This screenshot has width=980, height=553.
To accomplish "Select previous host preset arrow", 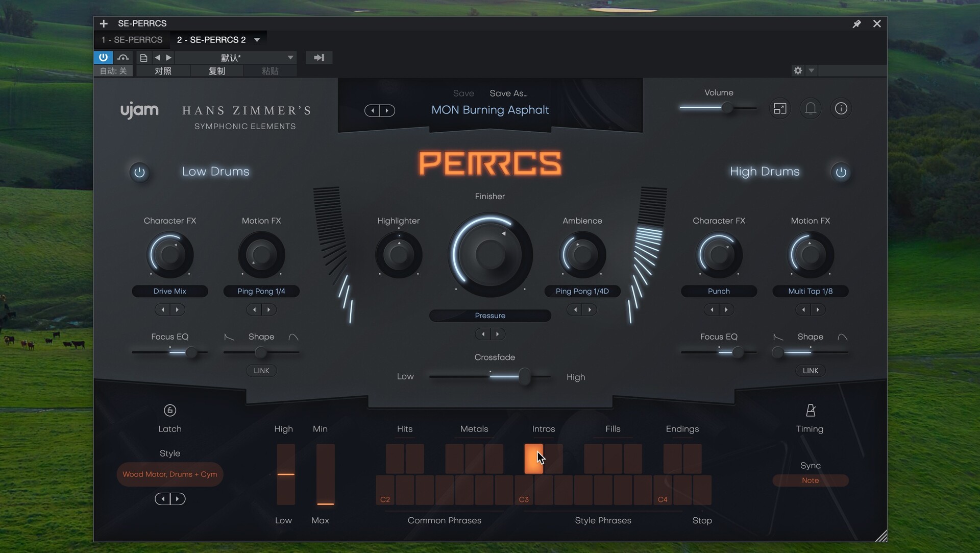I will [x=158, y=58].
